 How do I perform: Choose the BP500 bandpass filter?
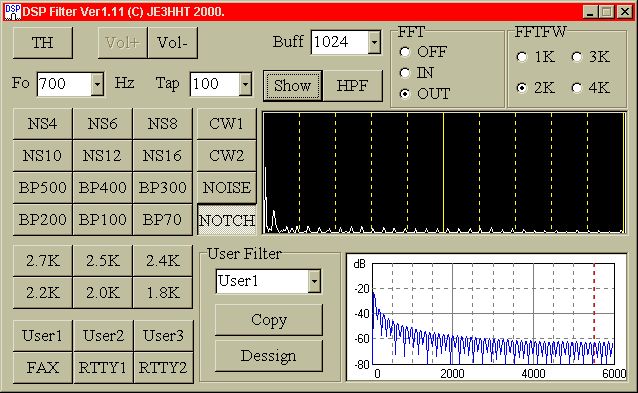point(43,188)
